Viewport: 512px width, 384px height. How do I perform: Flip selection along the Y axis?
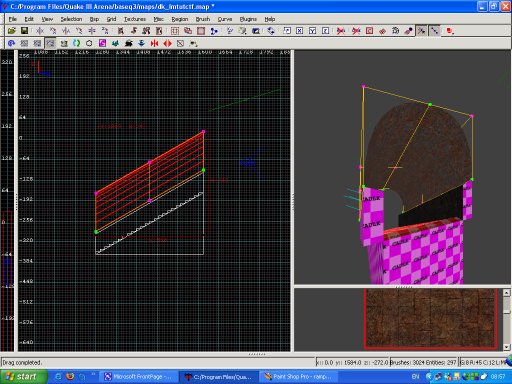(x=66, y=31)
